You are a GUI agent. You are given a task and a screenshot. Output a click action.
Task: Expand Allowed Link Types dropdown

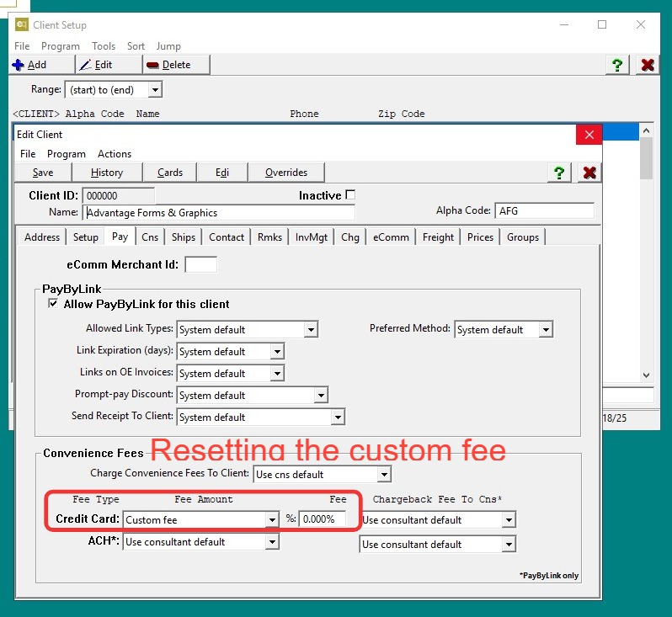(x=311, y=329)
